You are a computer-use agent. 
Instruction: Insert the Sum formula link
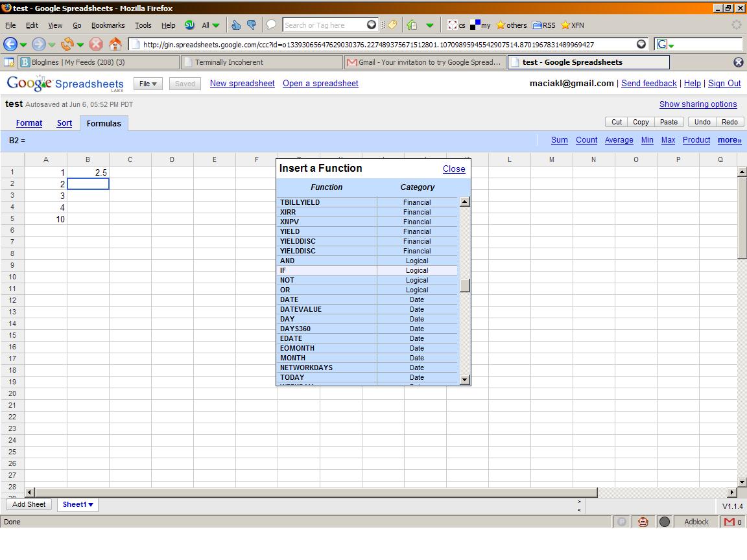[x=560, y=140]
